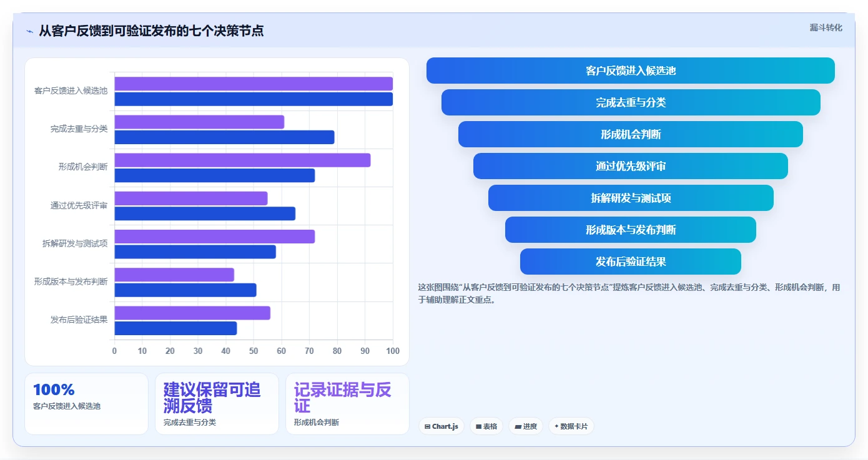Click blue bar for 形成版本与发布判断

[185, 290]
